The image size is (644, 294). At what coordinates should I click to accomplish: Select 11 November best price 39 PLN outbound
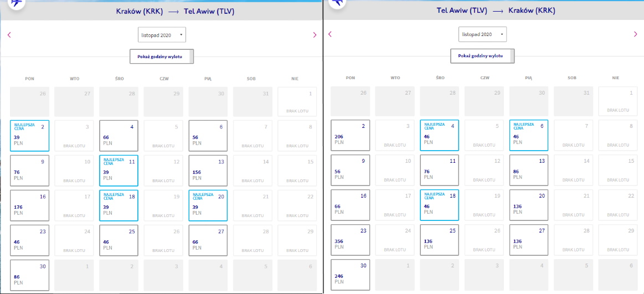119,171
